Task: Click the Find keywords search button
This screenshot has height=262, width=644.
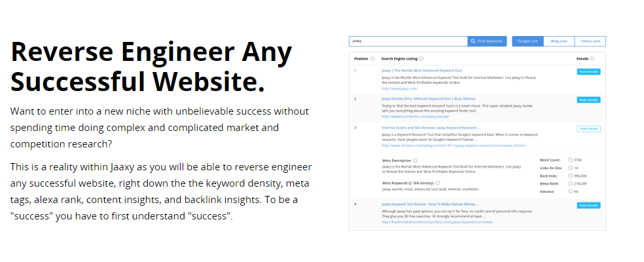Action: coord(487,41)
